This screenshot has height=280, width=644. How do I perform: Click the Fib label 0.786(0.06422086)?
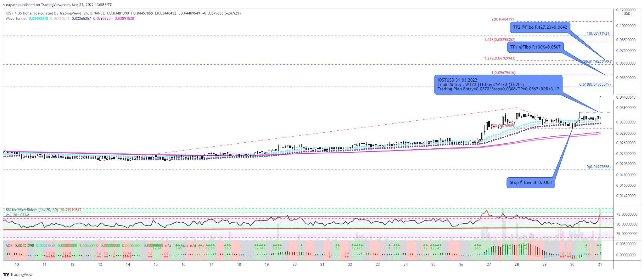click(595, 62)
